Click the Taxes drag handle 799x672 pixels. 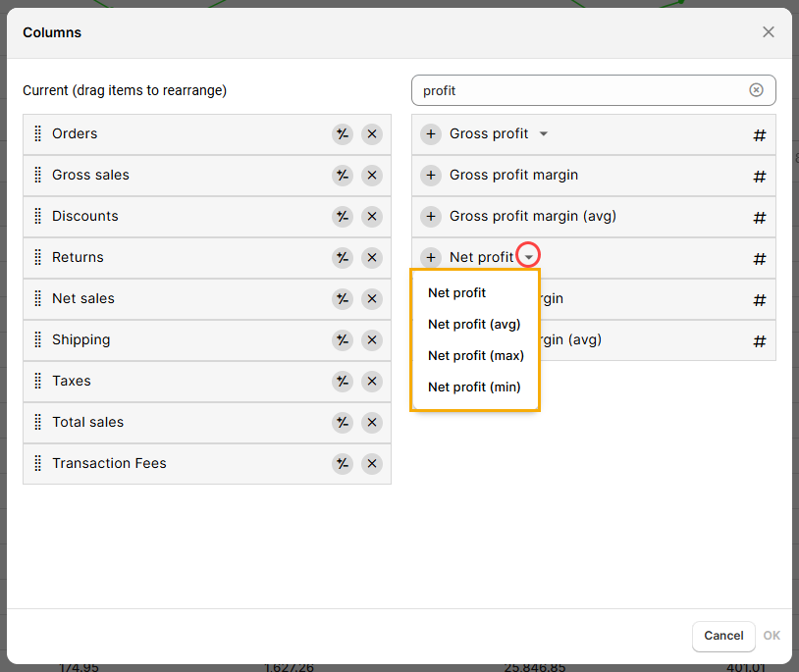(38, 382)
